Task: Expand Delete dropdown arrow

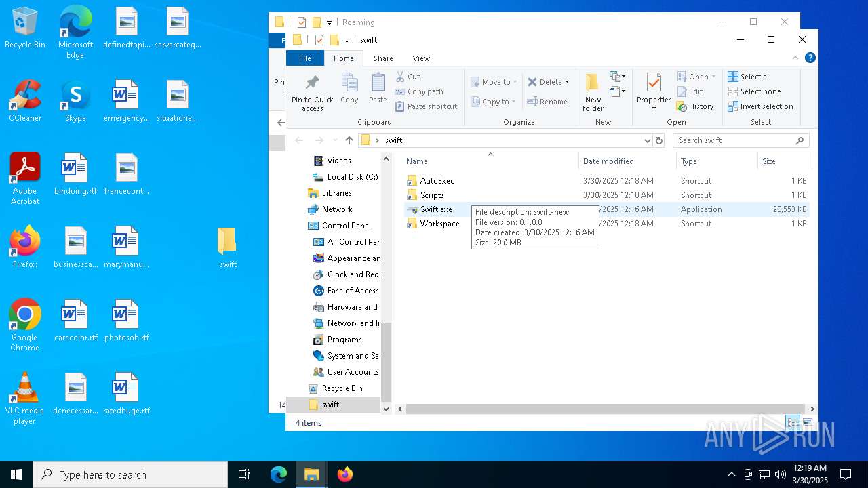Action: click(x=567, y=82)
